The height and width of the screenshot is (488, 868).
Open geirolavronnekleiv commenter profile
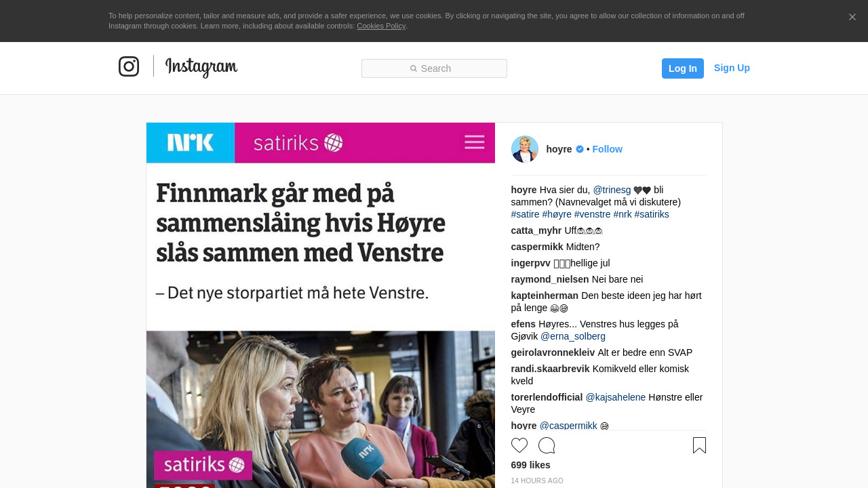[553, 352]
